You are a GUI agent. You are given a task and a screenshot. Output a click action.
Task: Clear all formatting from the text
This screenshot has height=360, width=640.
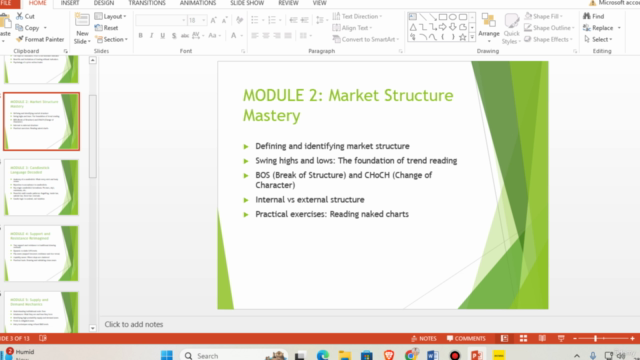pyautogui.click(x=240, y=20)
